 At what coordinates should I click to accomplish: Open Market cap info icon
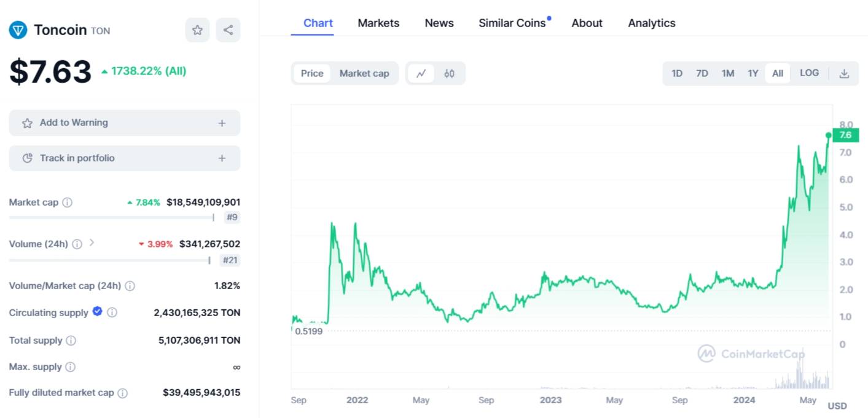pos(68,203)
